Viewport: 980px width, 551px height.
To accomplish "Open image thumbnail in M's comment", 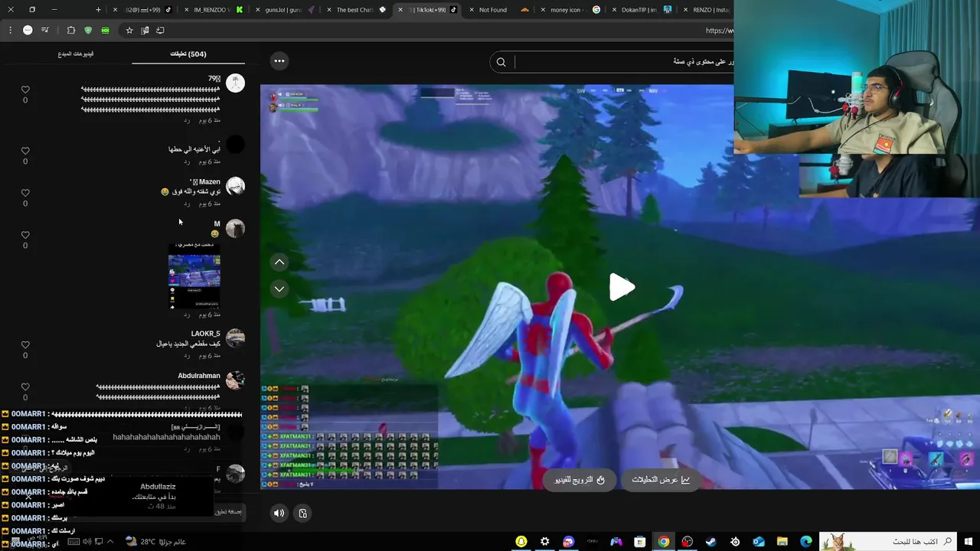I will (x=194, y=276).
